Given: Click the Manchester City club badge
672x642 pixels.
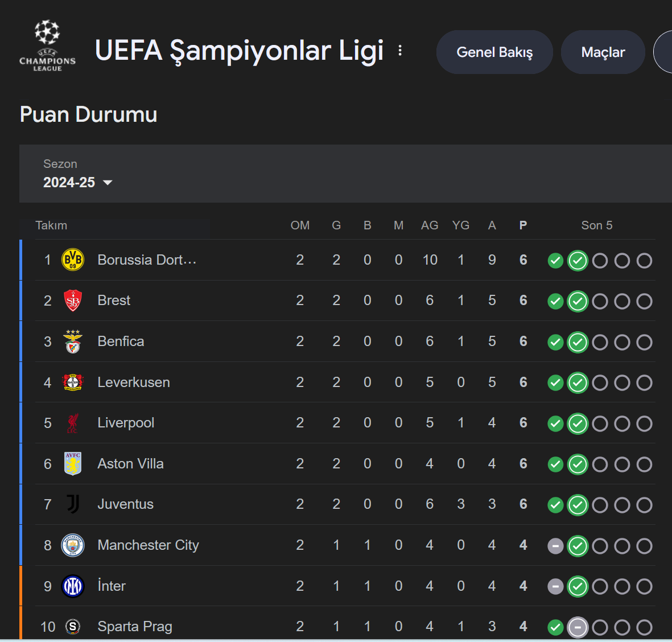Looking at the screenshot, I should tap(73, 545).
